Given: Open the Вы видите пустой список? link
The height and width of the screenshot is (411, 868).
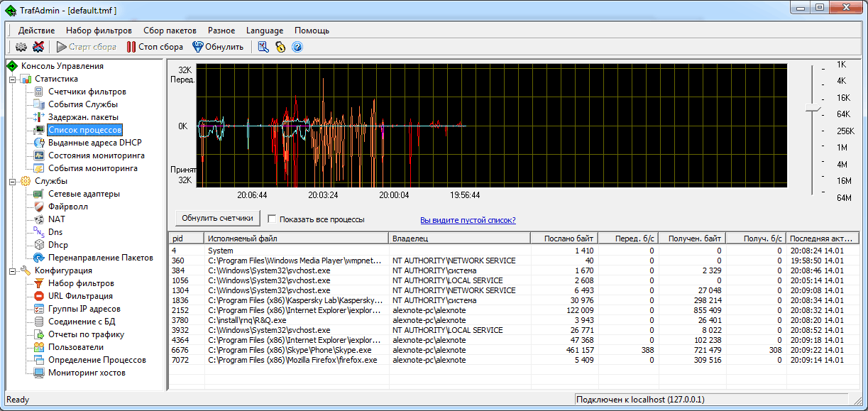Looking at the screenshot, I should (x=468, y=220).
